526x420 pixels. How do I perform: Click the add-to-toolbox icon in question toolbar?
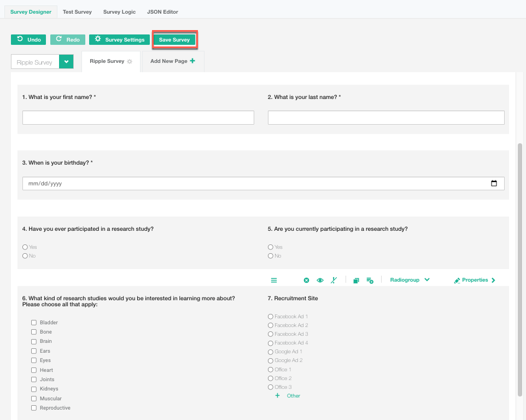coord(370,281)
